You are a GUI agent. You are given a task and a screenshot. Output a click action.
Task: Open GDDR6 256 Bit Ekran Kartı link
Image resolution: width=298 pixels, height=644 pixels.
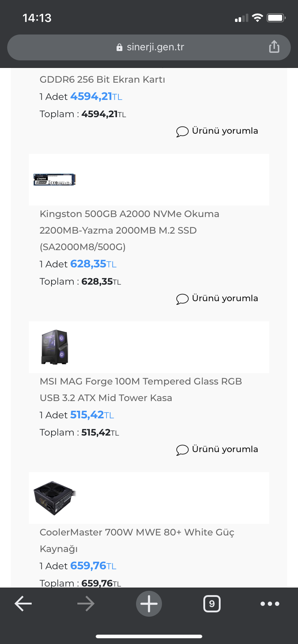102,79
